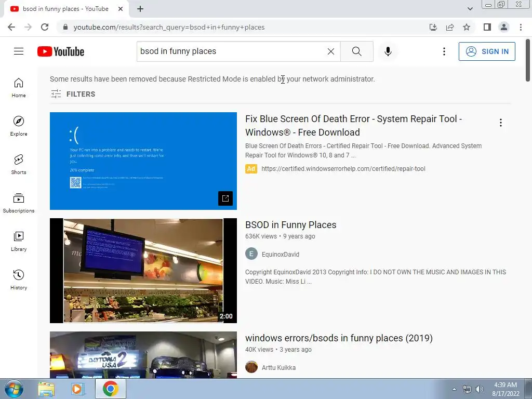Close the YouTube tab
532x399 pixels.
coord(121,9)
